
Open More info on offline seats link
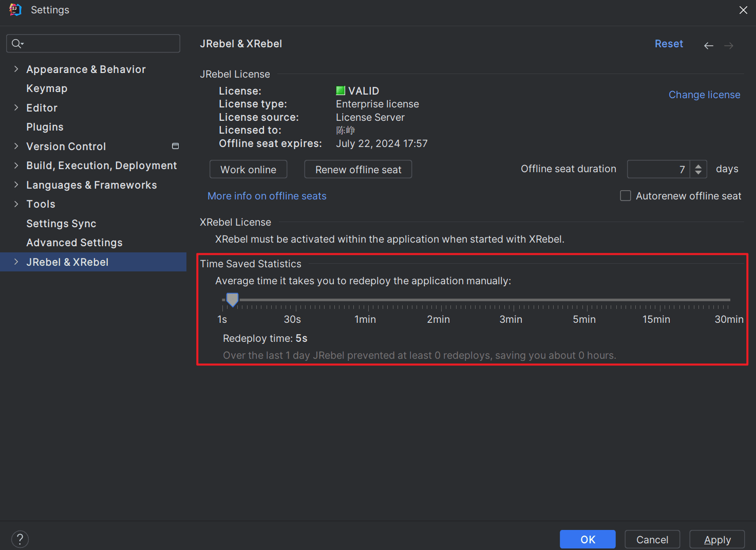click(267, 196)
